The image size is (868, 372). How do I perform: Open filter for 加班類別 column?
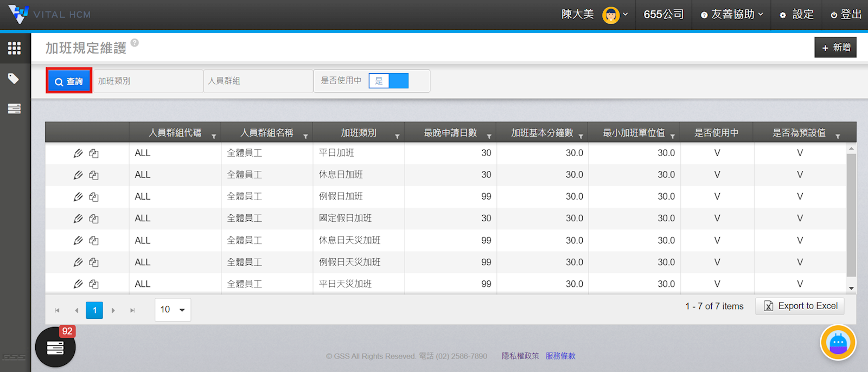(x=397, y=136)
